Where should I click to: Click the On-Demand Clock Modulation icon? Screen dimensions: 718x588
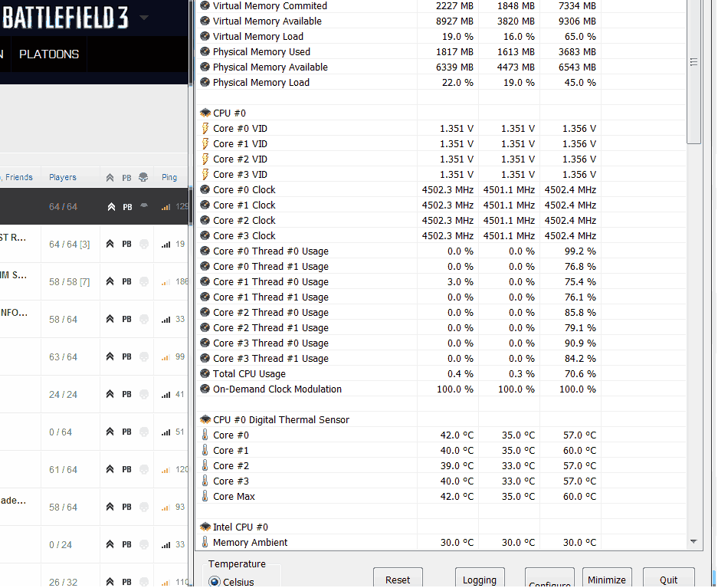coord(205,389)
